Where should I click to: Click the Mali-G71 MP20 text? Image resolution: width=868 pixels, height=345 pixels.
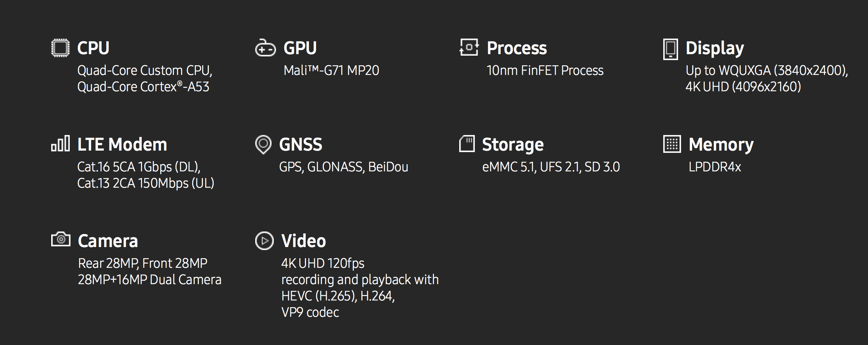(331, 70)
